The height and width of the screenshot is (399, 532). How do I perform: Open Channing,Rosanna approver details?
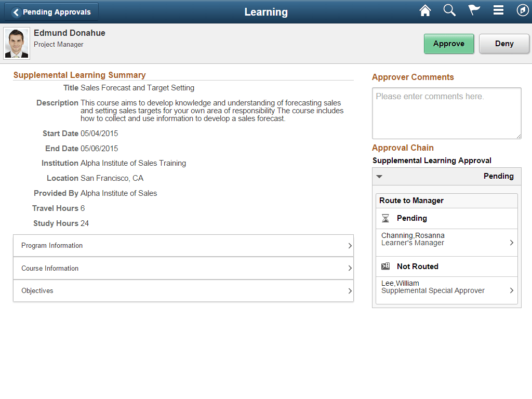point(447,239)
